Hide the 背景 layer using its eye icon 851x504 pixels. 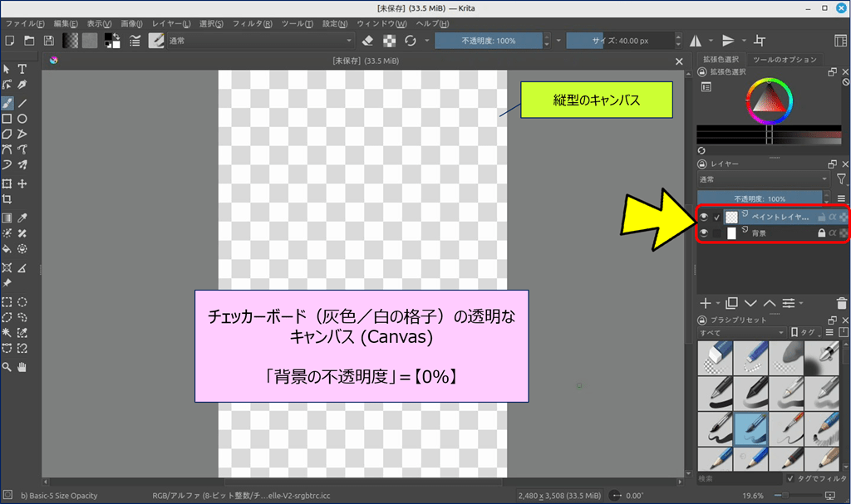click(x=704, y=233)
